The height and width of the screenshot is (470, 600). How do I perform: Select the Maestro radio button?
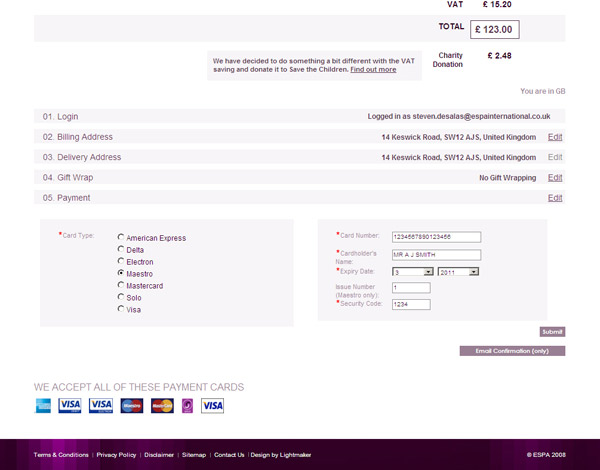121,273
